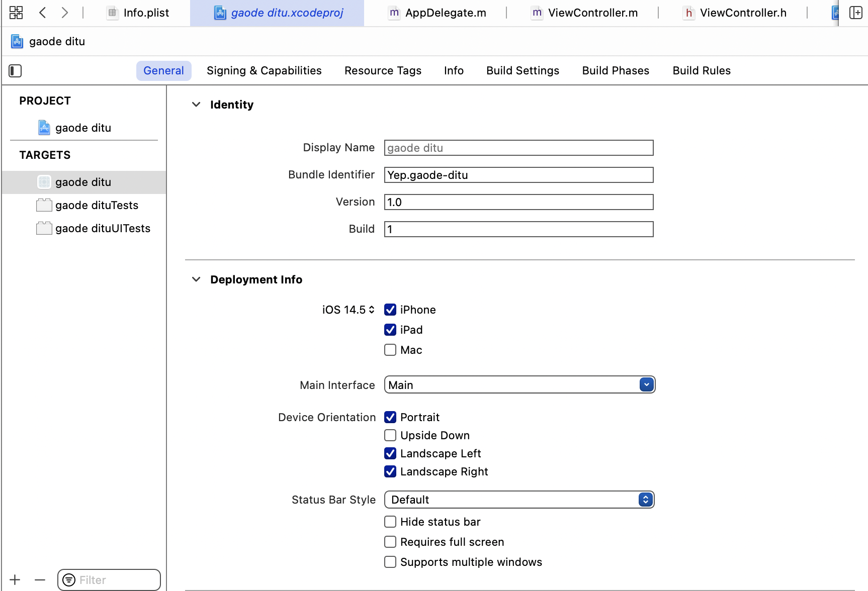Click the AppDelegate.m tab file icon

[394, 13]
